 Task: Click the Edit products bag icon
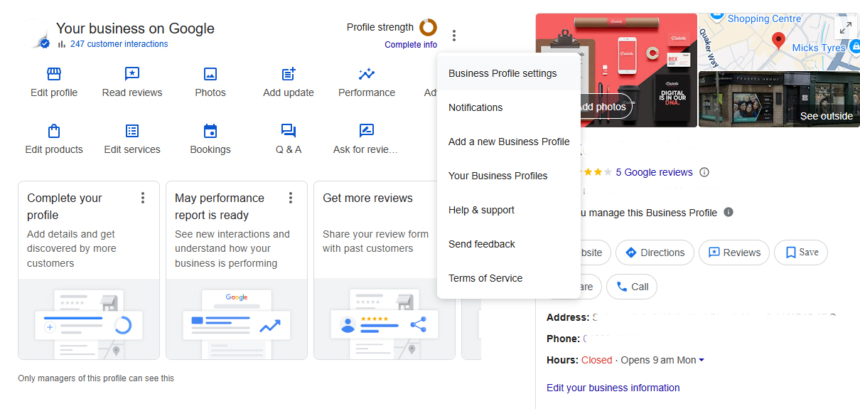click(x=54, y=131)
